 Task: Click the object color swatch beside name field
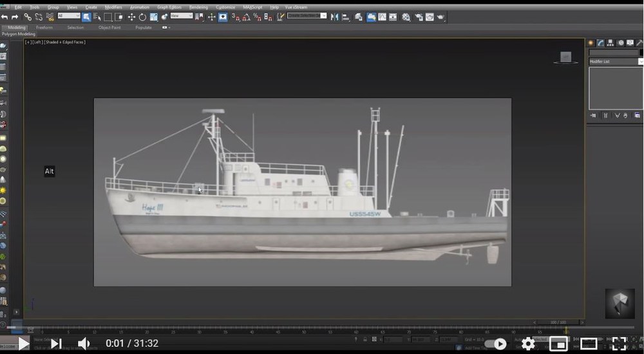(x=641, y=53)
